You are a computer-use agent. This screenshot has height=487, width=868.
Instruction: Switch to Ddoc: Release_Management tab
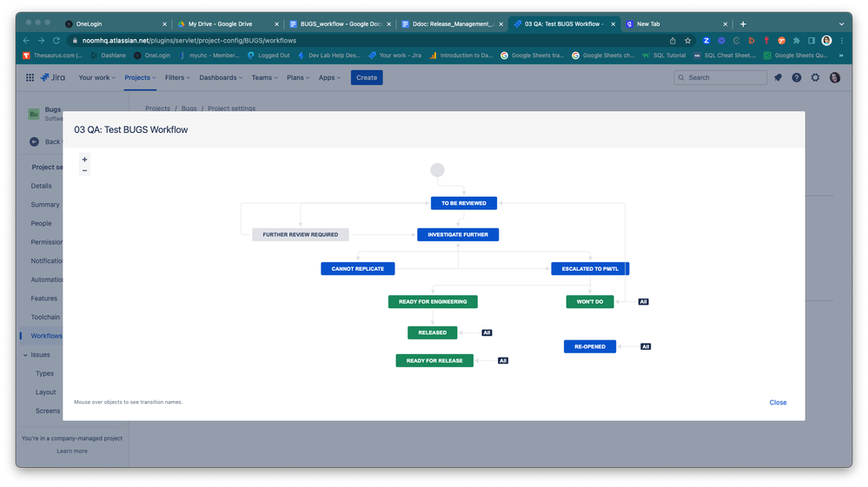[x=451, y=24]
